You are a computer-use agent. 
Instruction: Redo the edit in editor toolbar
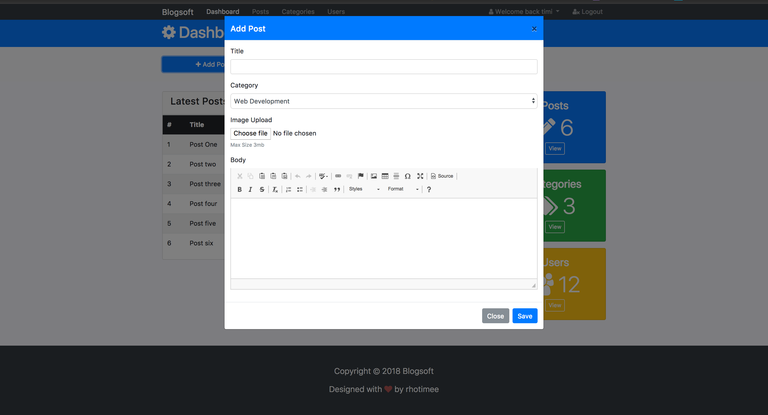pyautogui.click(x=309, y=176)
